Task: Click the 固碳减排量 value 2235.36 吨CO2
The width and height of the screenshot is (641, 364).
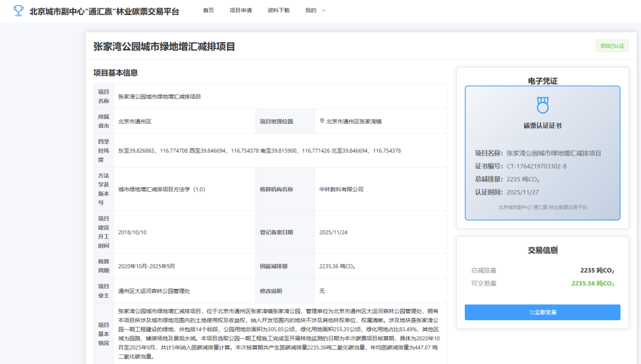Action: (336, 267)
